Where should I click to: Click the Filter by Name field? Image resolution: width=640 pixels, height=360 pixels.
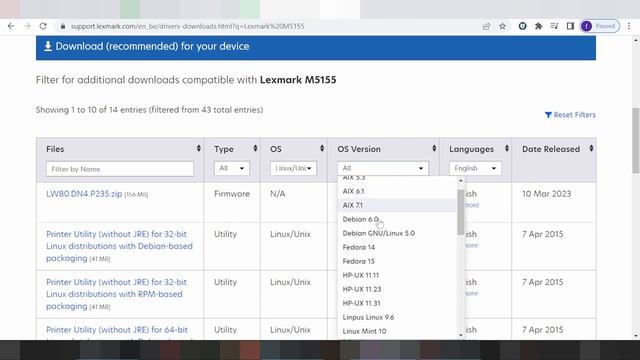(120, 169)
